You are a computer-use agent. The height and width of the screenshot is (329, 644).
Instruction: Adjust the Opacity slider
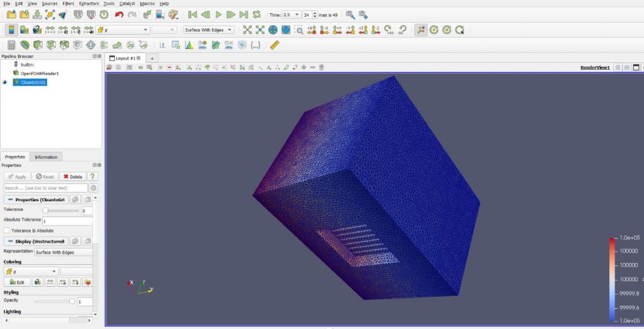click(x=72, y=301)
